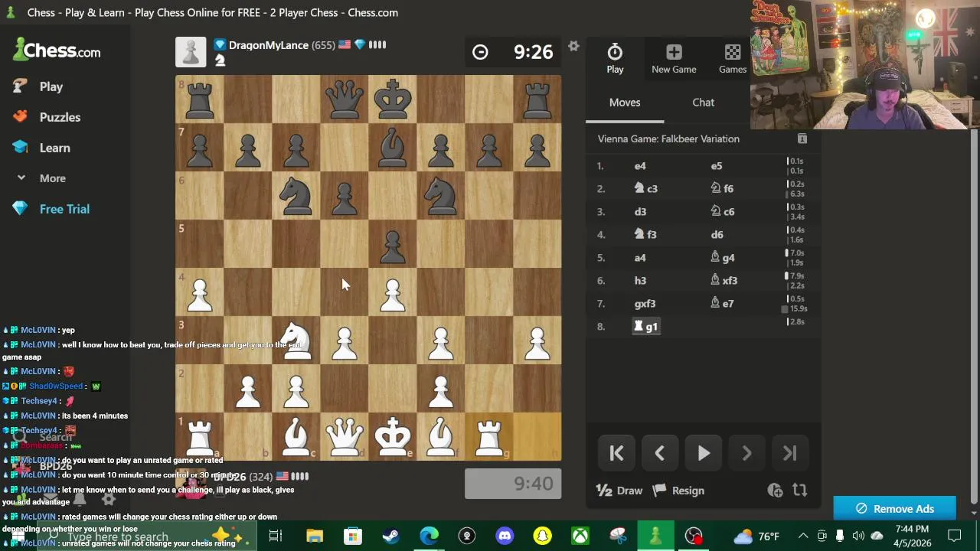Open Microsoft Store from taskbar
Image resolution: width=980 pixels, height=551 pixels.
352,536
